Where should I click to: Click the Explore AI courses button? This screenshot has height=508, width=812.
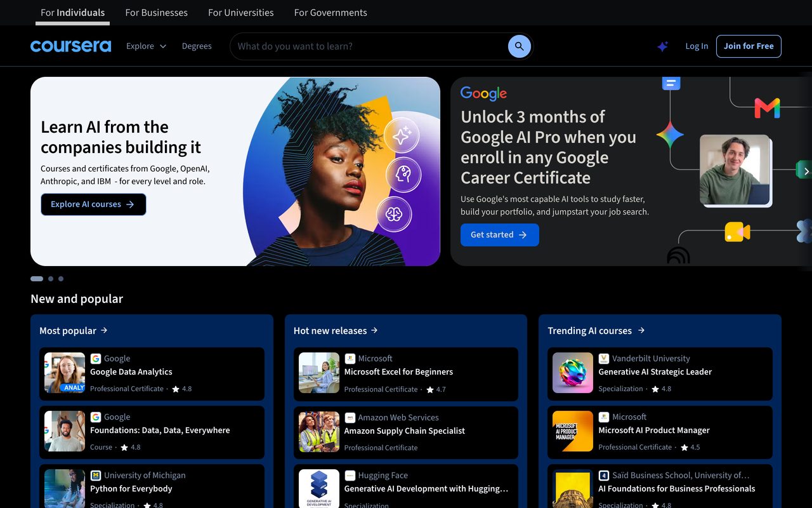[93, 204]
